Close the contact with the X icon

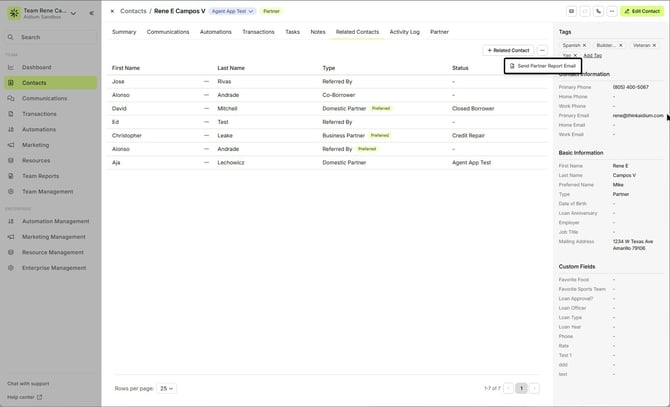click(x=112, y=11)
